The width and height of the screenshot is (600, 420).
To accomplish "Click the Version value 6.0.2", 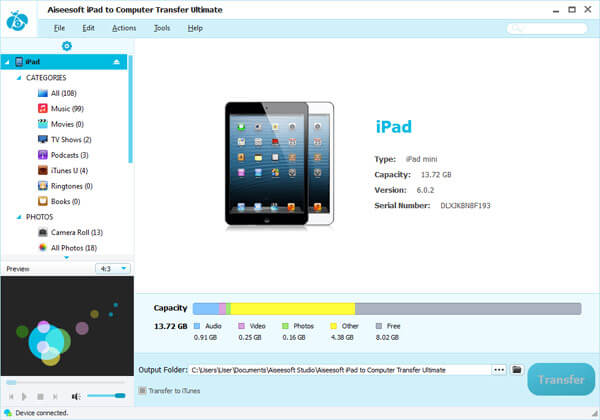I will pyautogui.click(x=426, y=190).
